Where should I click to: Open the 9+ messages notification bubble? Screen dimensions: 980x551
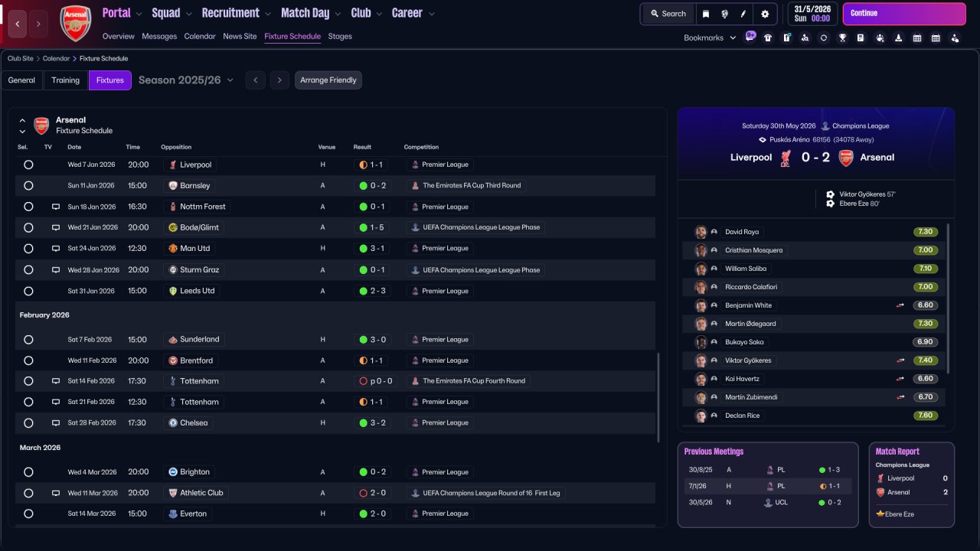pos(750,35)
